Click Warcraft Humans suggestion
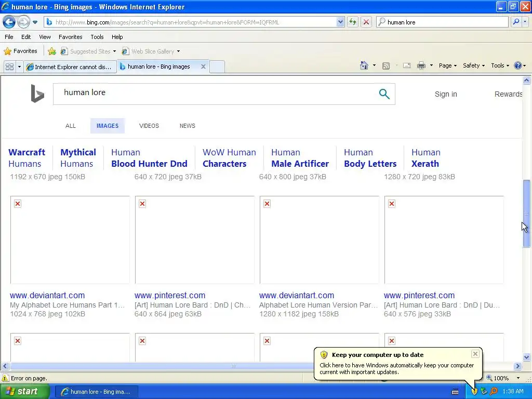532x399 pixels. point(27,158)
